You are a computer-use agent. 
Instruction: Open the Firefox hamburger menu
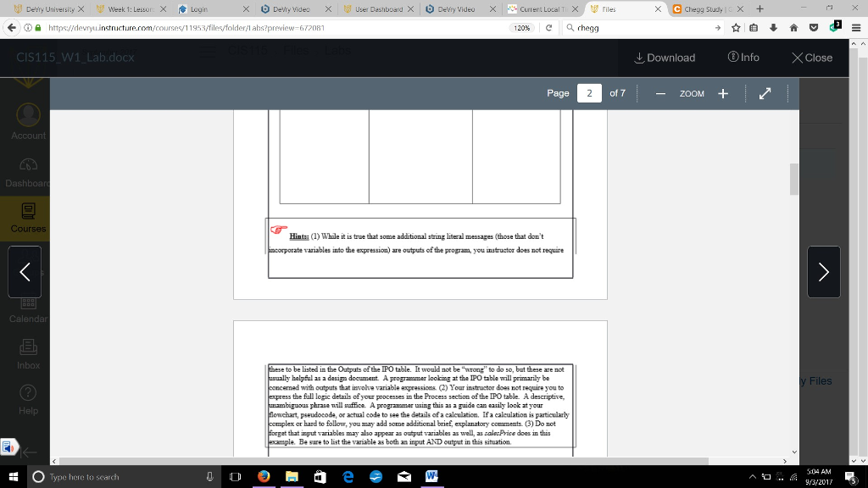click(855, 27)
